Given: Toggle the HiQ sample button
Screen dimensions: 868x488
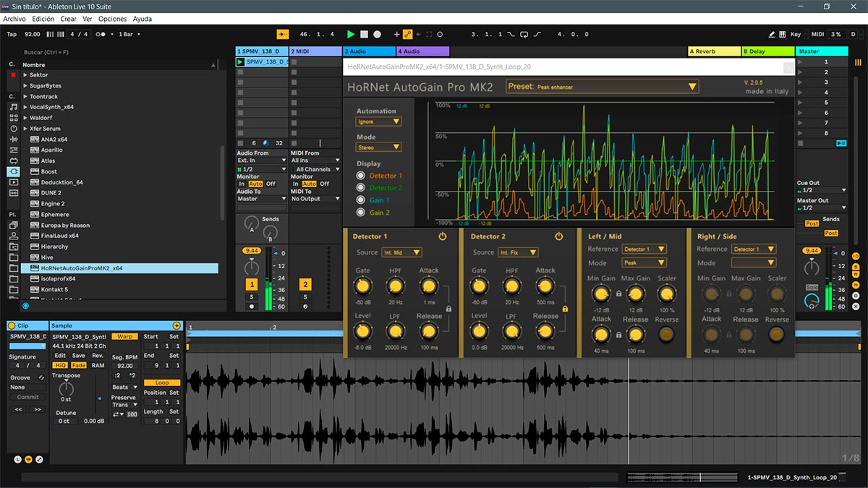Looking at the screenshot, I should coord(60,365).
